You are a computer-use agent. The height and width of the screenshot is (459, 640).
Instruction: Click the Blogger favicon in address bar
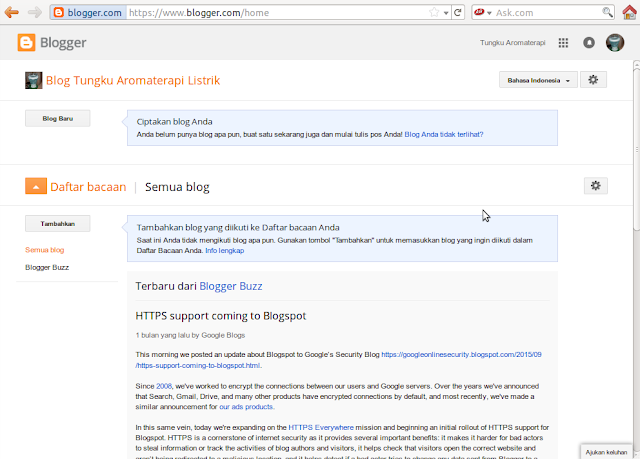(x=59, y=13)
